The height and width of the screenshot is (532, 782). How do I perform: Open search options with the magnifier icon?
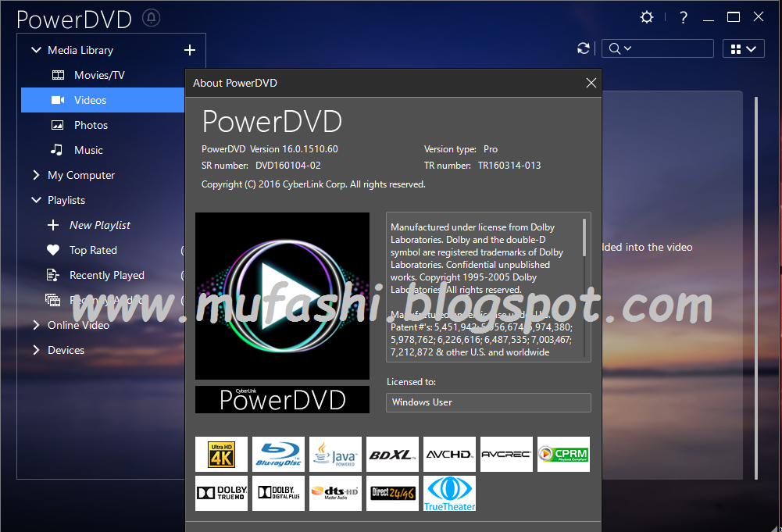(620, 48)
